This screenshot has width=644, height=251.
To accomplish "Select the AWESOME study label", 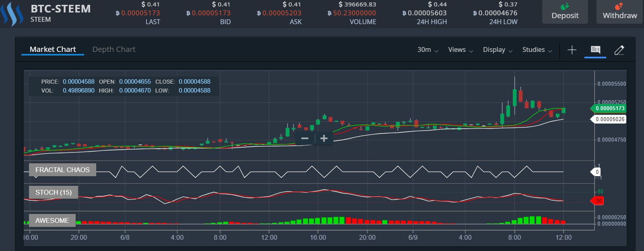I will tap(52, 220).
